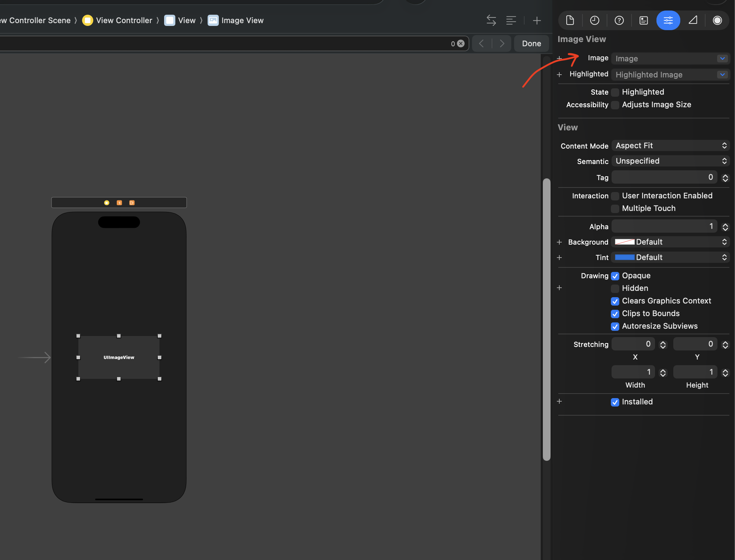Open the History inspector tab
The width and height of the screenshot is (735, 560).
594,20
